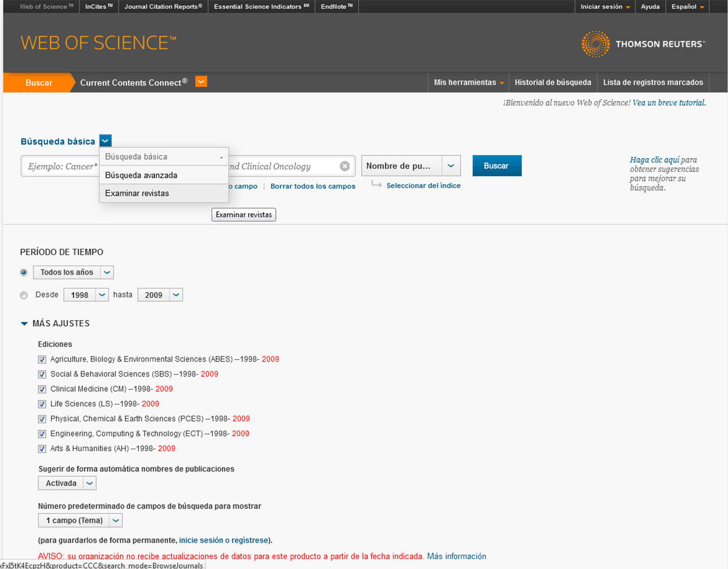Click the Current Contents Connect label
This screenshot has width=728, height=569.
(133, 83)
